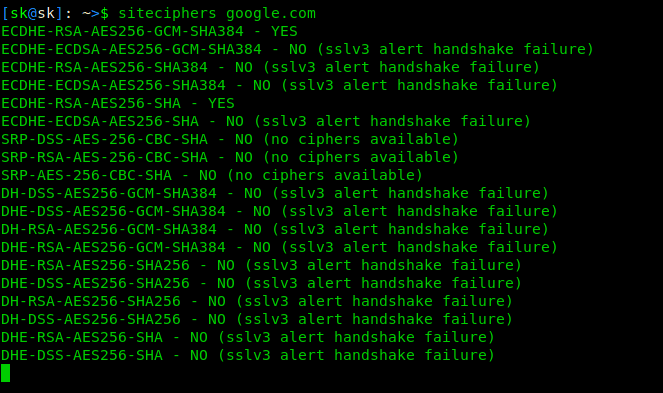The width and height of the screenshot is (663, 393).
Task: Click the DHE-RSA-AES256-SHA output line
Action: pyautogui.click(x=248, y=337)
